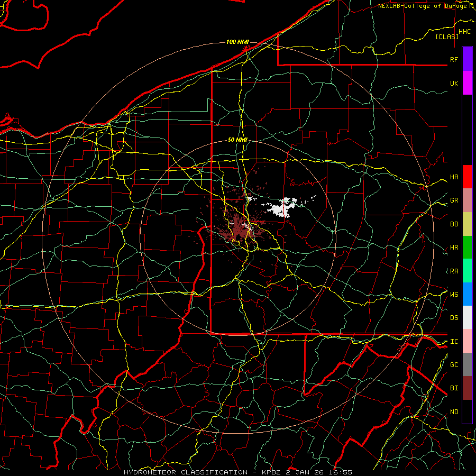This screenshot has width=476, height=476.
Task: Select the WS blue legend swatch
Action: pos(467,294)
